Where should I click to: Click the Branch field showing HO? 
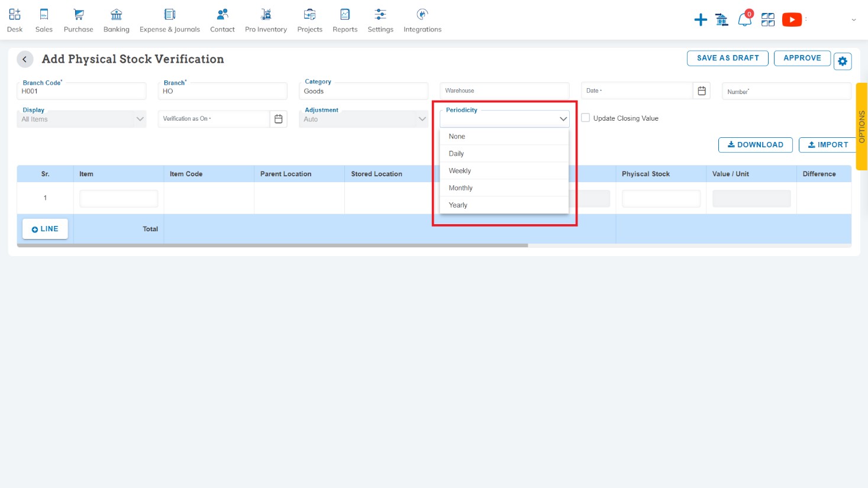(x=222, y=91)
